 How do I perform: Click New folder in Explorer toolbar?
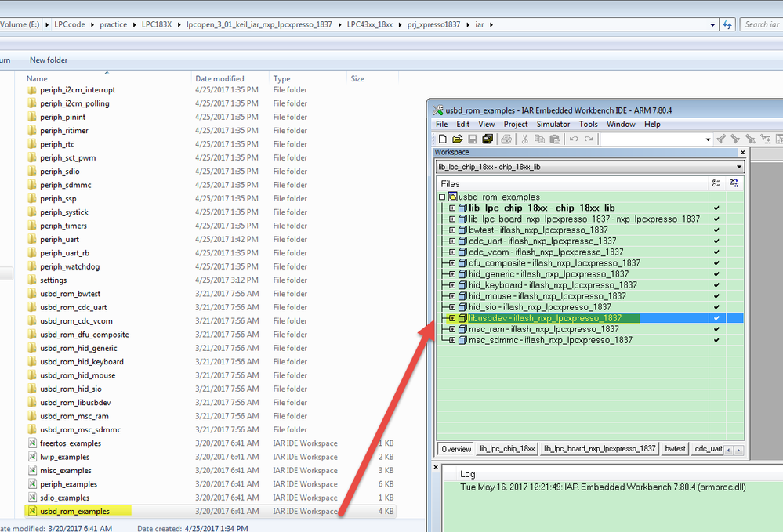point(49,60)
